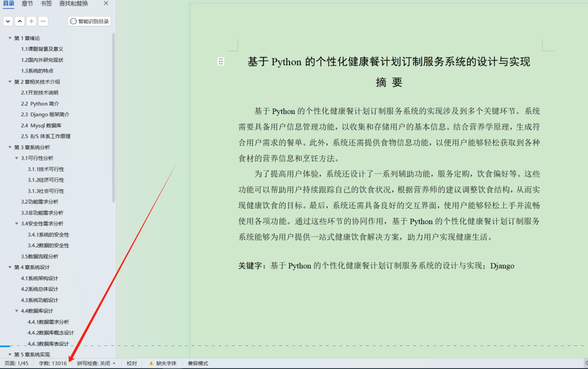Image resolution: width=588 pixels, height=369 pixels.
Task: Collapse the 3.1可行性分析 section arrow
Action: click(x=17, y=158)
